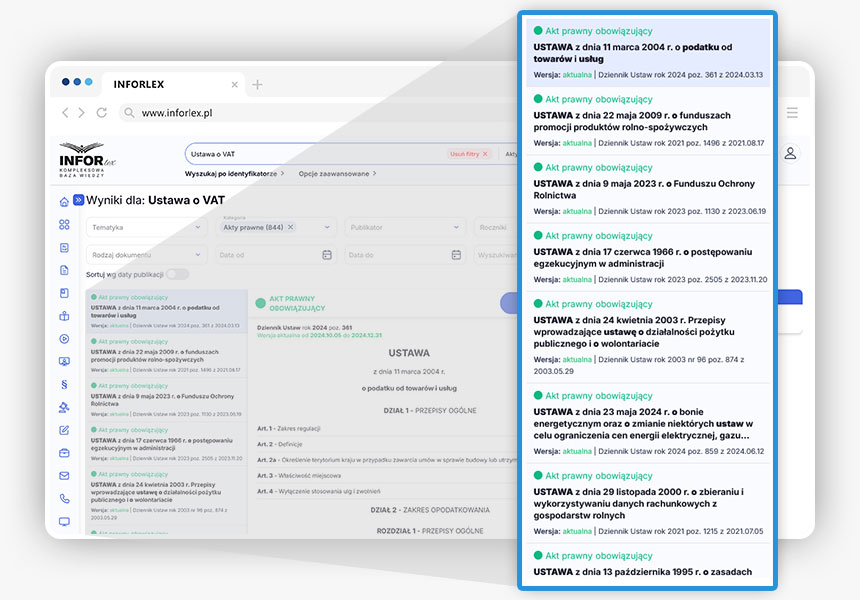Click the home icon in left sidebar
The image size is (860, 600).
coord(64,202)
